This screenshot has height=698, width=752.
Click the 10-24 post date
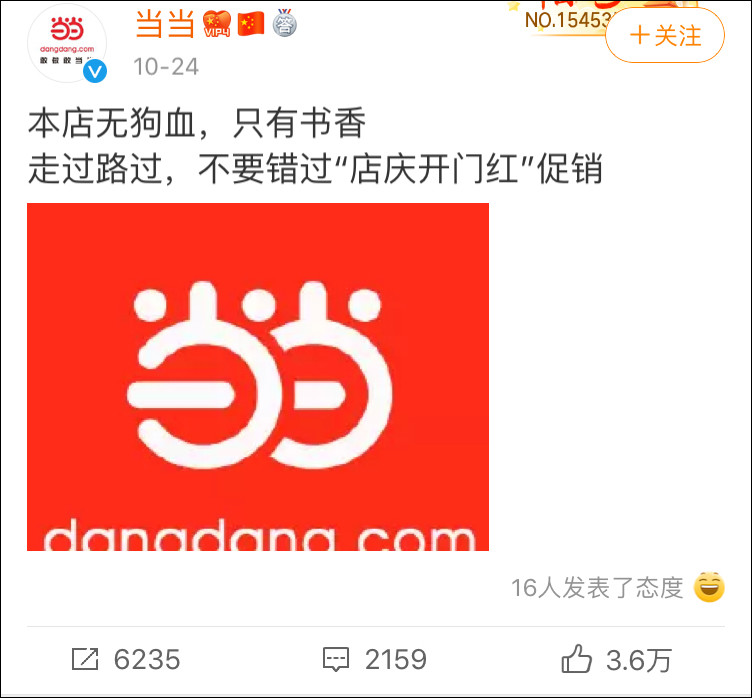[166, 67]
